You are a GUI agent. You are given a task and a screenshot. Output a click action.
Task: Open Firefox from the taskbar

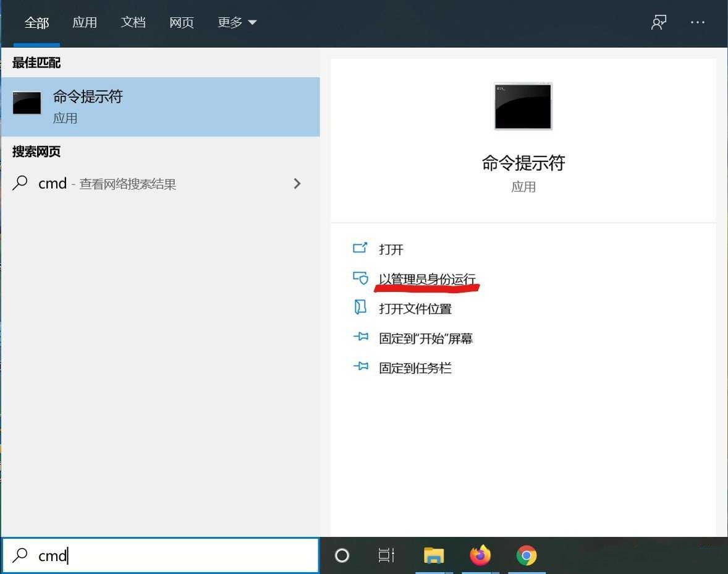pyautogui.click(x=480, y=555)
